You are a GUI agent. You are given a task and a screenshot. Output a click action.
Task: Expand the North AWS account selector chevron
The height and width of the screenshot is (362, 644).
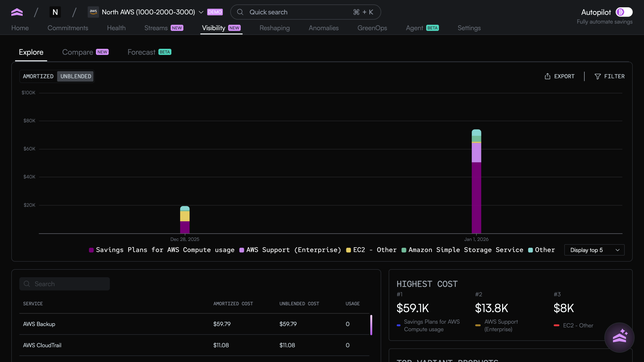coord(201,12)
